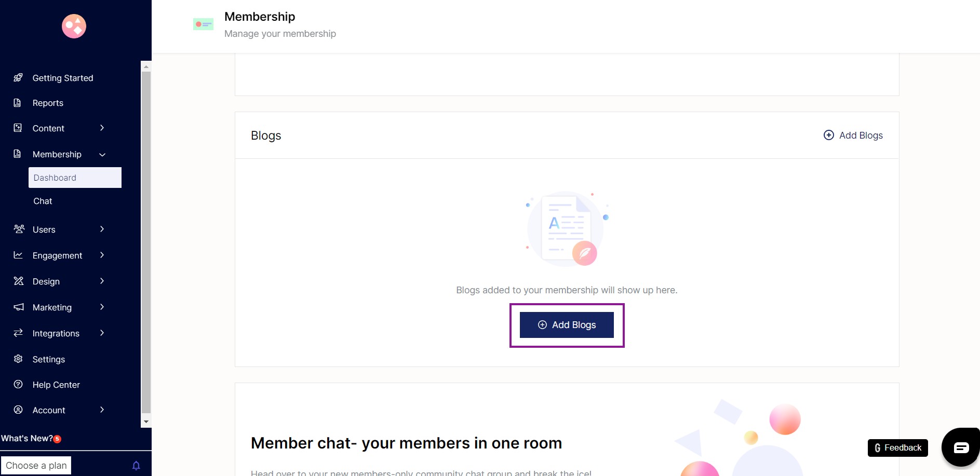This screenshot has height=476, width=980.
Task: Expand the Integrations submenu arrow
Action: click(102, 333)
